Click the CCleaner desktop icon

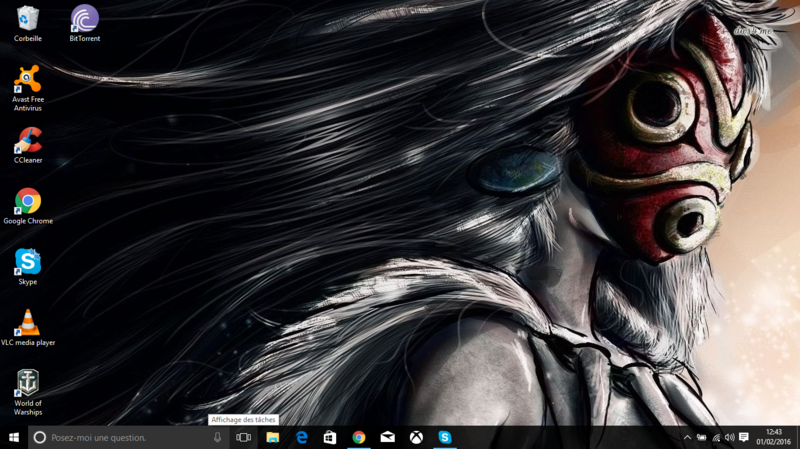28,141
